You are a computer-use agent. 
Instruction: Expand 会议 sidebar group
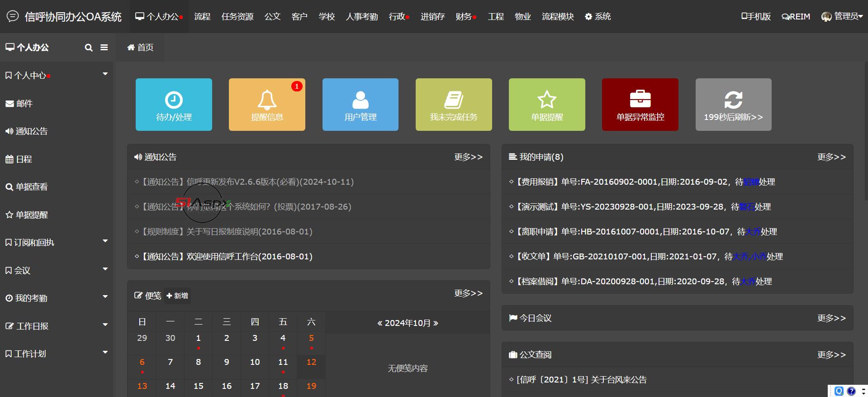point(56,270)
